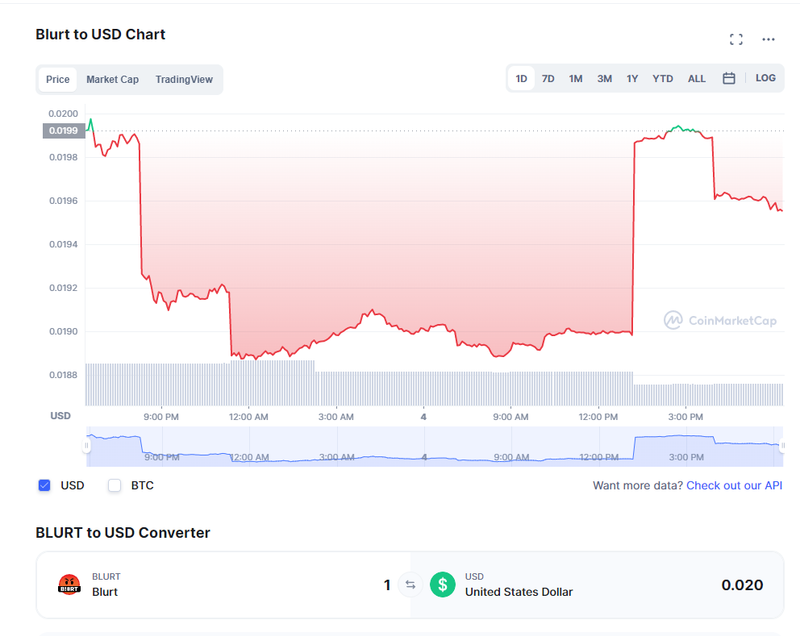Click the 9:00 AM time axis label

click(510, 417)
